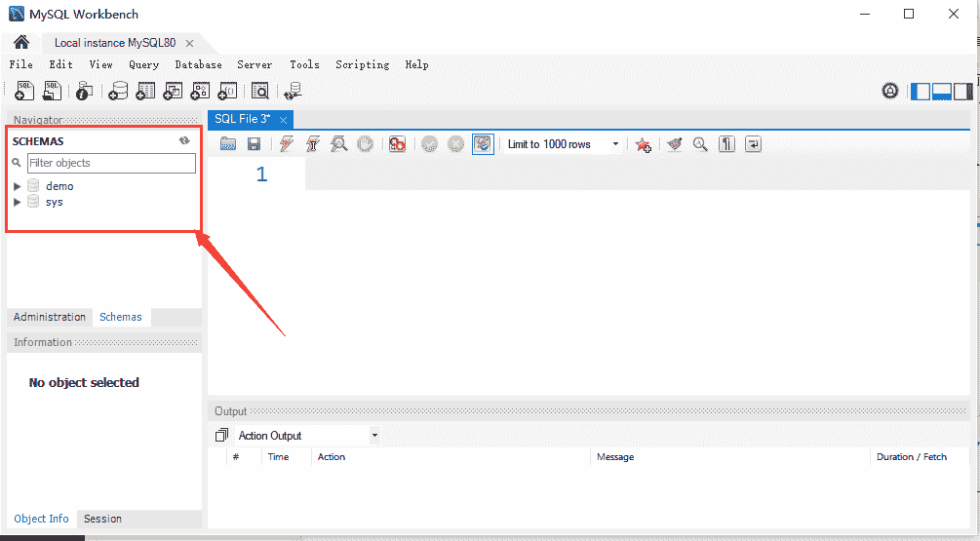Image resolution: width=980 pixels, height=541 pixels.
Task: Toggle the right sidebar panel visibility
Action: 962,92
